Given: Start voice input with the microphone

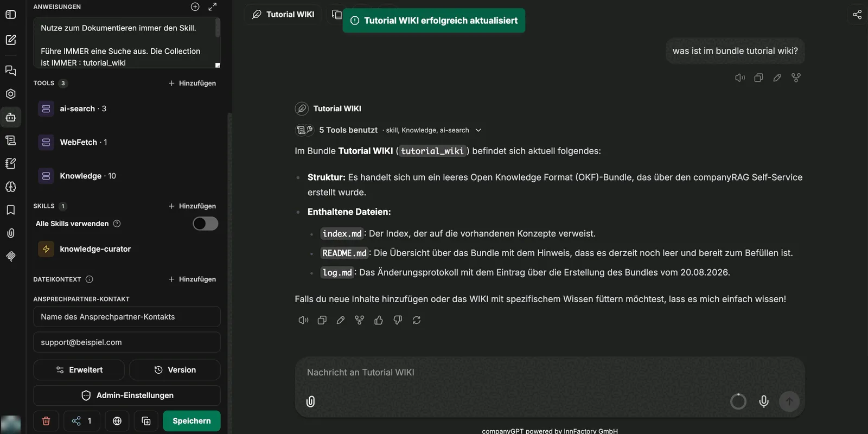Looking at the screenshot, I should (x=764, y=401).
